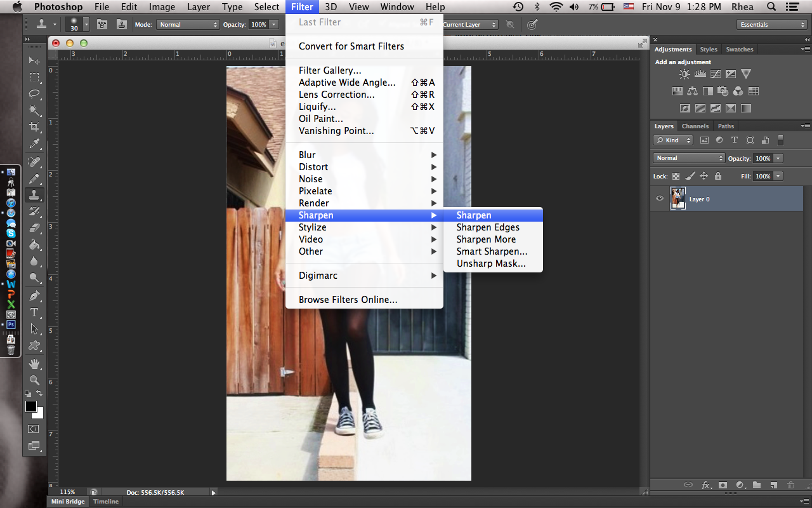Toggle visibility of Layer 0
Image resolution: width=812 pixels, height=508 pixels.
660,199
